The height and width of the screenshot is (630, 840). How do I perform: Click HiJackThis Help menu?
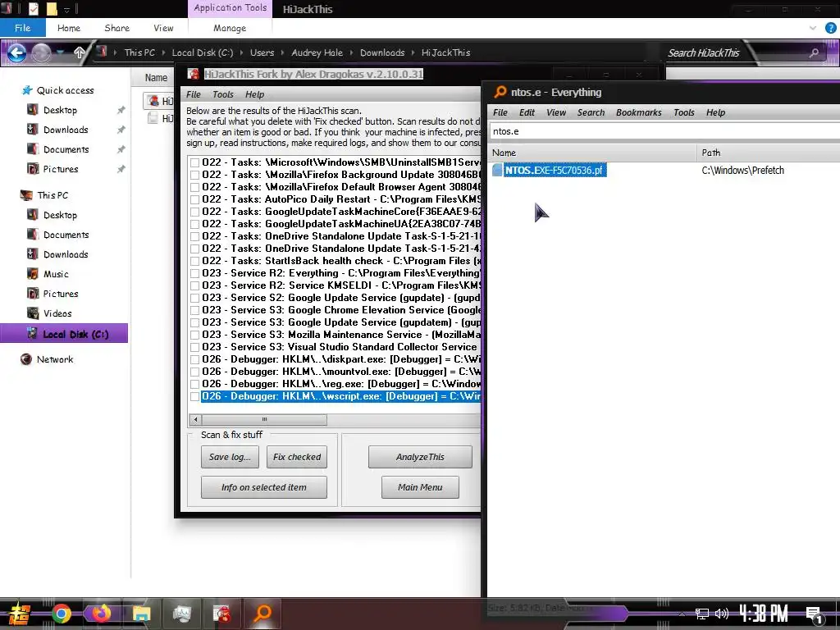[254, 94]
